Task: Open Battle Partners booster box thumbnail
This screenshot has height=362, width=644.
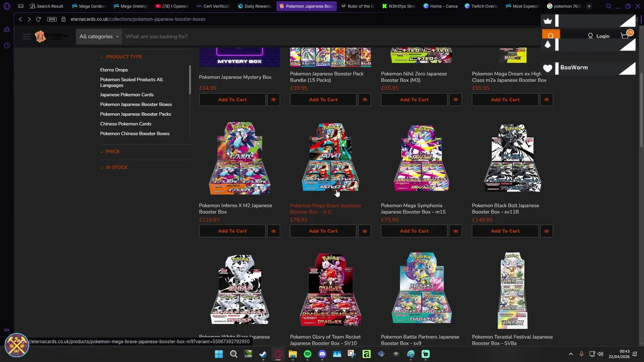Action: pos(422,289)
